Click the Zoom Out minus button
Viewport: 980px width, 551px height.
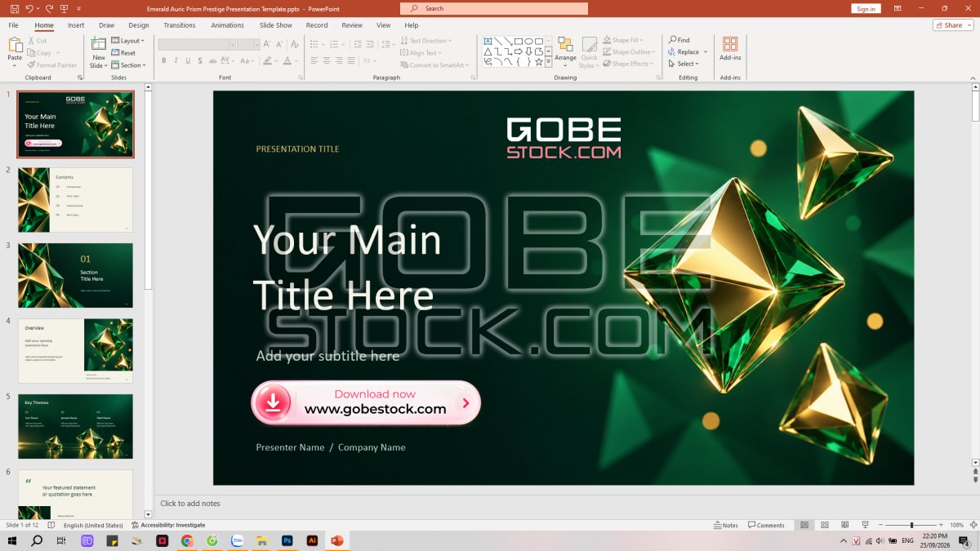click(x=881, y=525)
